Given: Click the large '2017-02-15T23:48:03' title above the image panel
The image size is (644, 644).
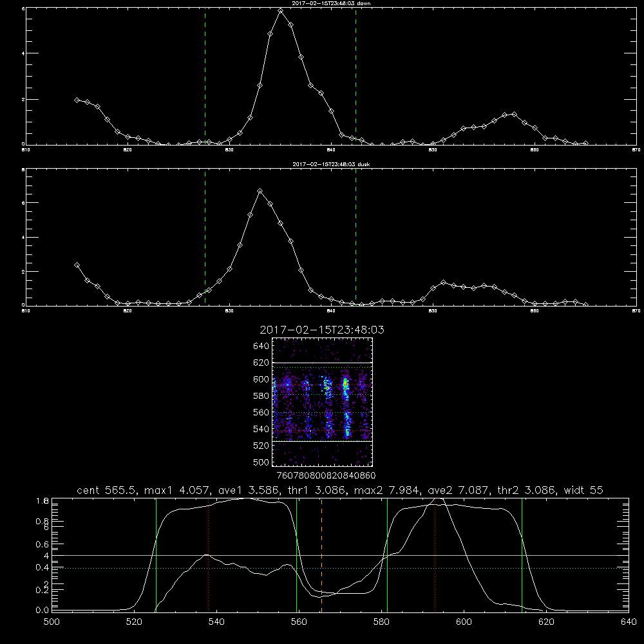Looking at the screenshot, I should coord(322,330).
